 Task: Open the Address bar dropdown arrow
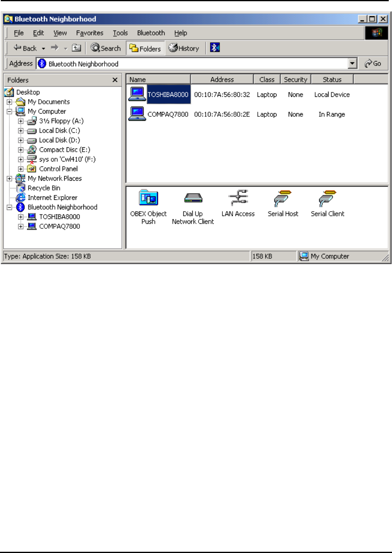pos(353,63)
